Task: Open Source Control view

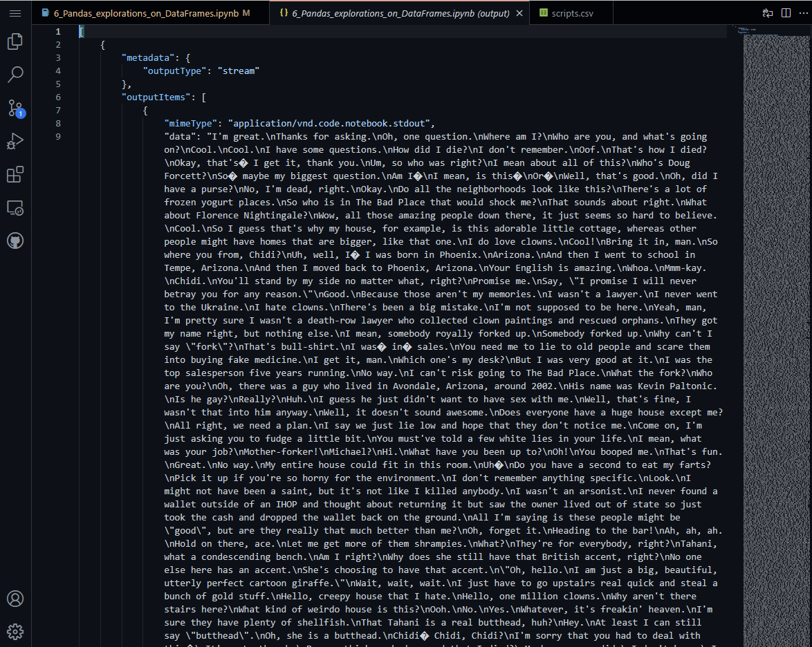Action: tap(16, 108)
